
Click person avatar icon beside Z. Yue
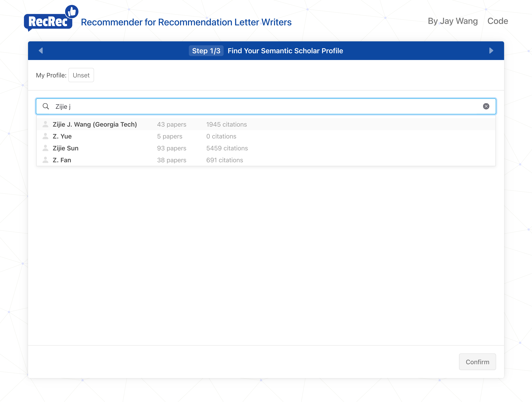[x=45, y=136]
